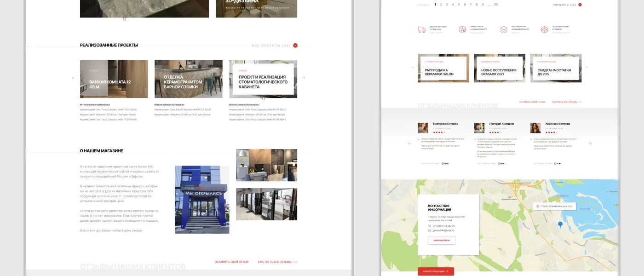Viewport: 644px width, 276px height.
Task: Open the Распродажа керамики Italon promo card
Action: pos(443,68)
